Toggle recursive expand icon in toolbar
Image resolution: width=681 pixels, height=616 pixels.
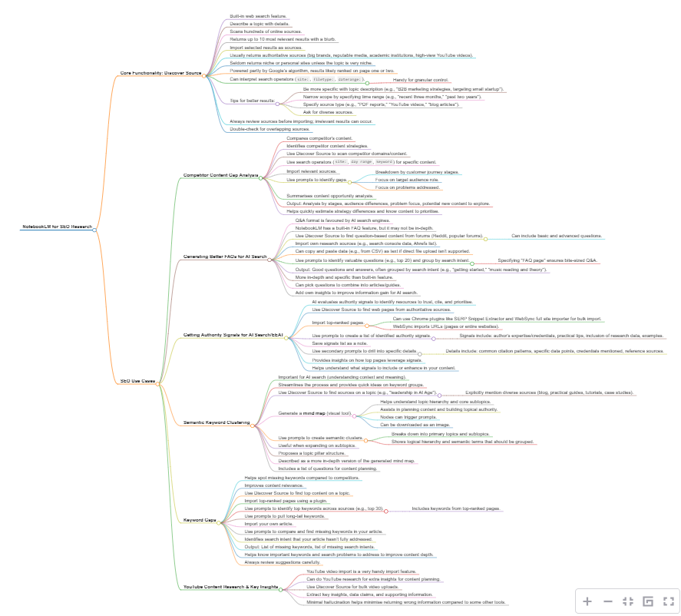648,601
